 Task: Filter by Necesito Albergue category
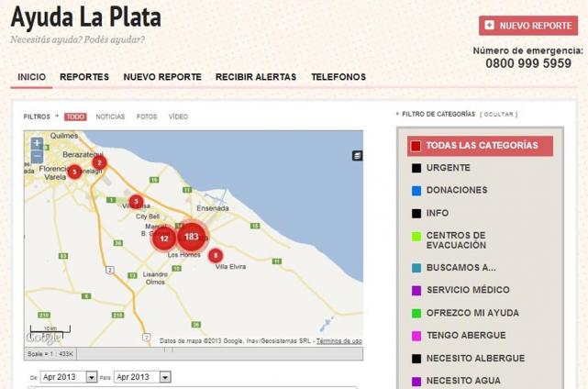[475, 358]
